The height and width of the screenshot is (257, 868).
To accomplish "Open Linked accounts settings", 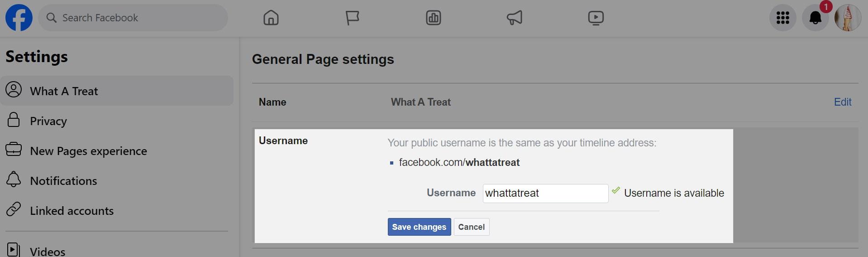I will point(72,211).
